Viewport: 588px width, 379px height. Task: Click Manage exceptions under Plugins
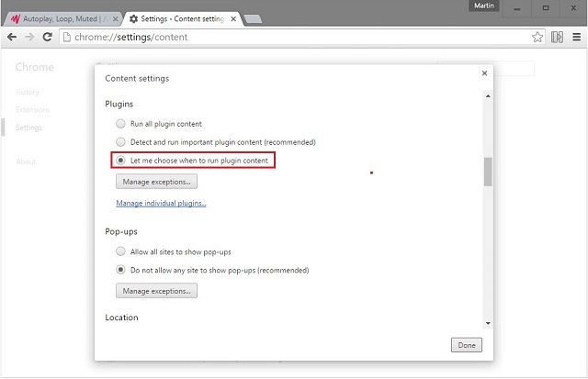point(156,182)
